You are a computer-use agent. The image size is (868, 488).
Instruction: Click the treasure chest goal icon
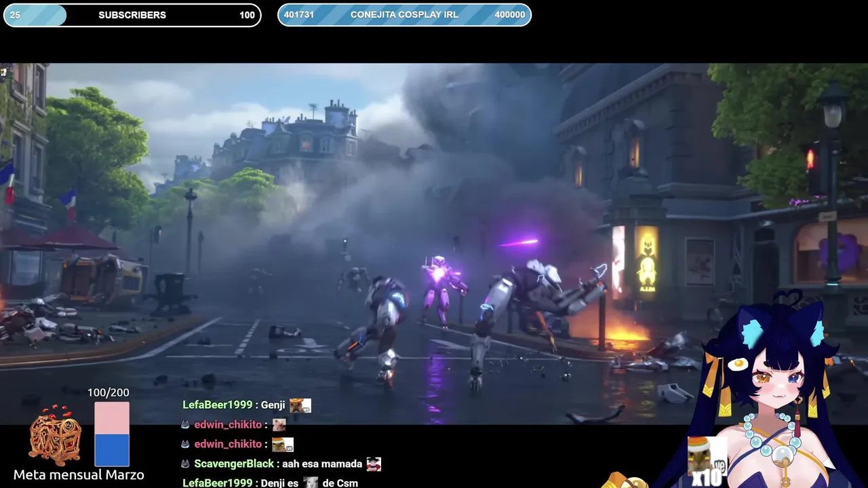55,436
